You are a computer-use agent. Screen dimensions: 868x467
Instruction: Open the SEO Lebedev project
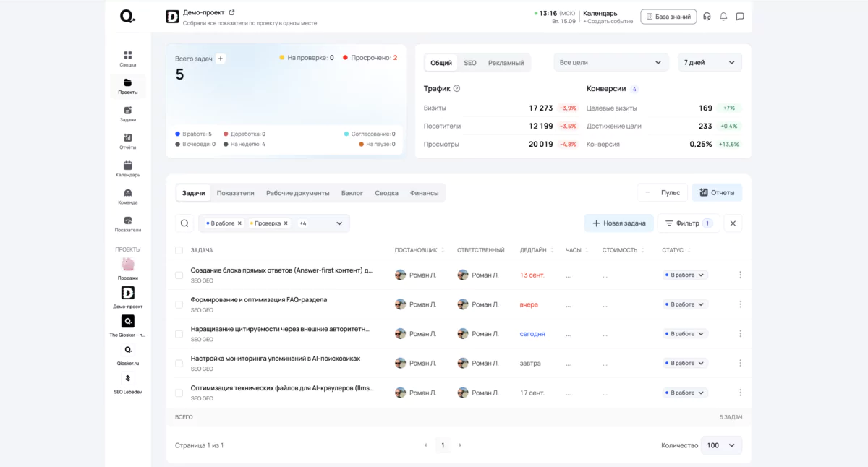tap(128, 382)
